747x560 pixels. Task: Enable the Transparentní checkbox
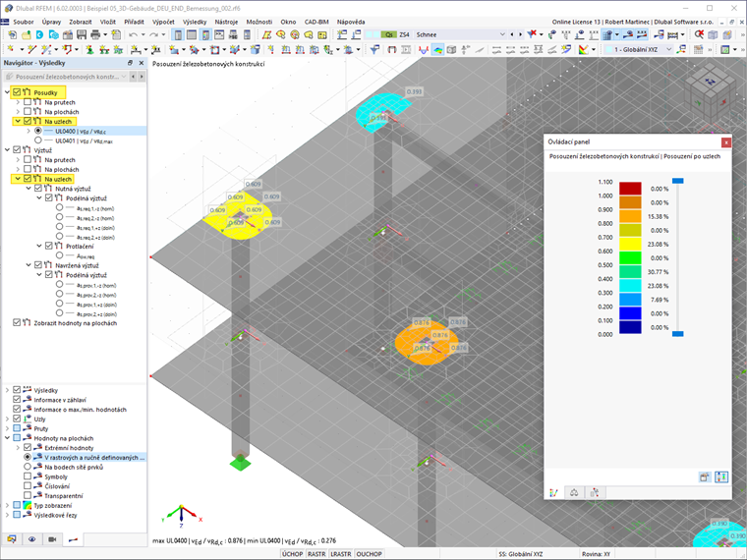[x=28, y=495]
